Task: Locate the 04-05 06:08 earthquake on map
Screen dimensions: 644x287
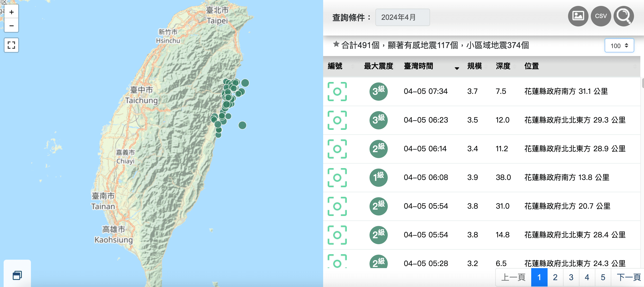Action: [337, 178]
